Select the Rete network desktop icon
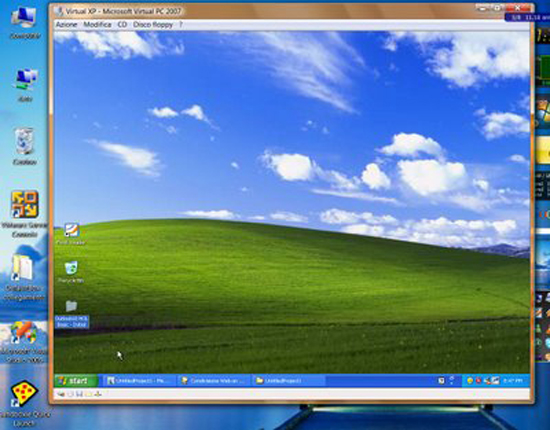Image resolution: width=550 pixels, height=430 pixels. tap(25, 85)
